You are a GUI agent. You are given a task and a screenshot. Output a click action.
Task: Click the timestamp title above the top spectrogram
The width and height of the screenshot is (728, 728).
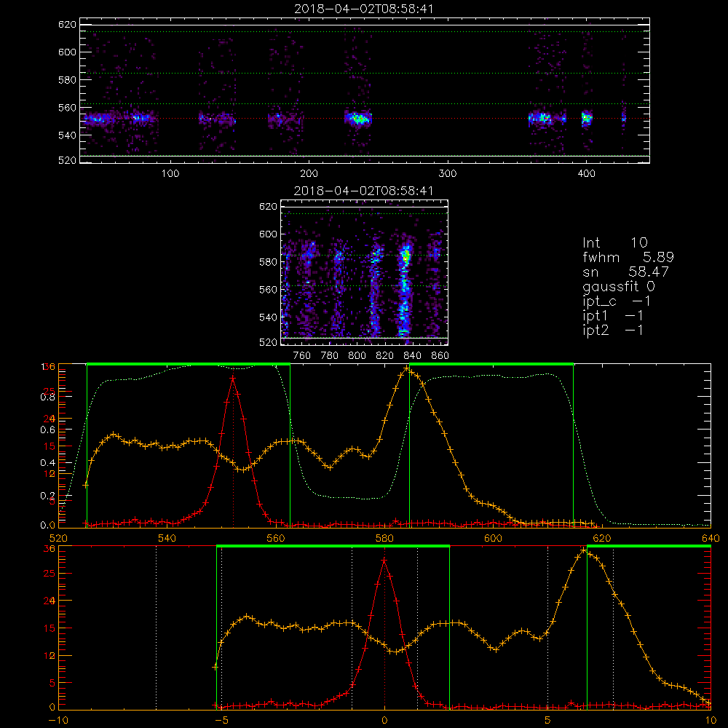(364, 9)
